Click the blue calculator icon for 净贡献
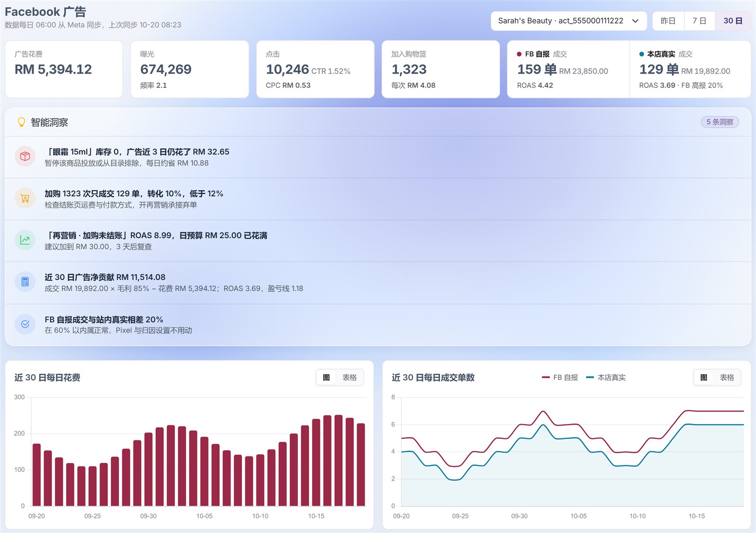 (x=25, y=282)
